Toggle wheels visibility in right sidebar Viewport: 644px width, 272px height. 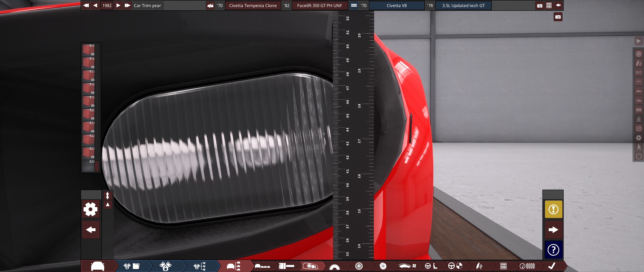[x=638, y=54]
